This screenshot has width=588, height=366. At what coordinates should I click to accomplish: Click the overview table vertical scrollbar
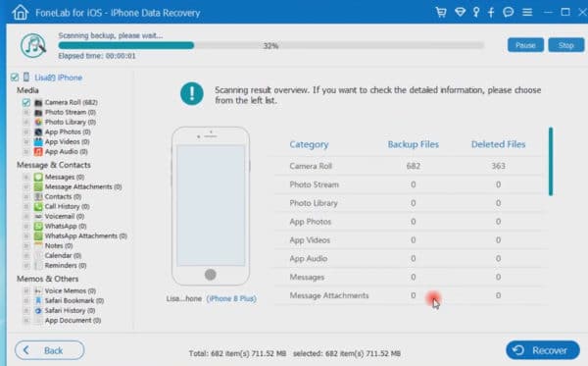coord(551,162)
